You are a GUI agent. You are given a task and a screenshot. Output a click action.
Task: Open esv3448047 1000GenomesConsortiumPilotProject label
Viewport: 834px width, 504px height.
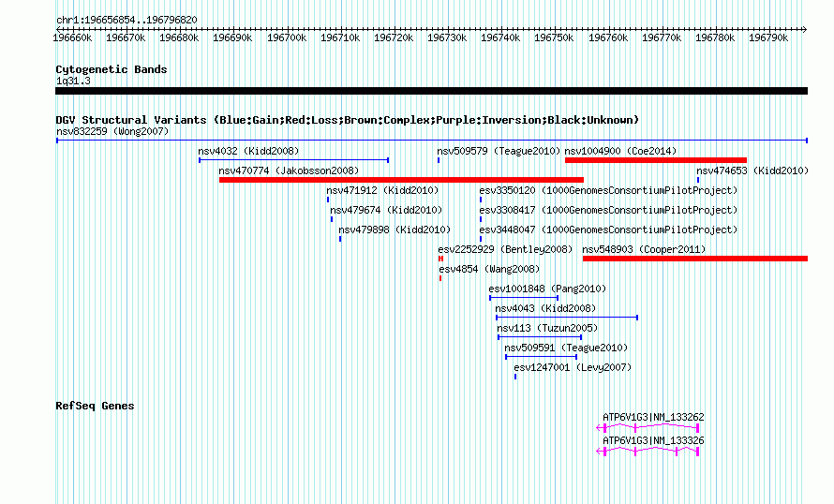pos(608,230)
